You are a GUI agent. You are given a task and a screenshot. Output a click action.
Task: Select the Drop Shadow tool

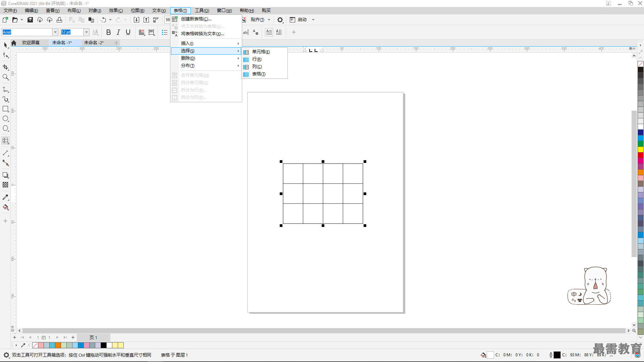click(x=5, y=175)
